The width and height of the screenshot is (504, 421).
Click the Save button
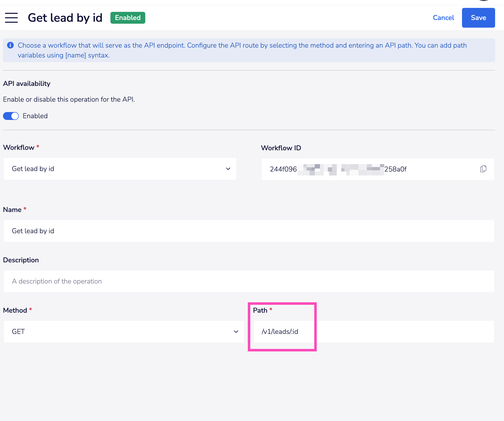[x=478, y=18]
